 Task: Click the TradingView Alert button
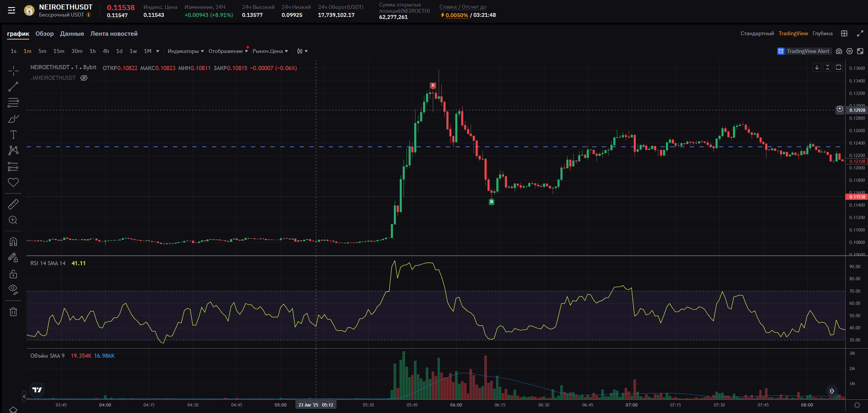[804, 51]
